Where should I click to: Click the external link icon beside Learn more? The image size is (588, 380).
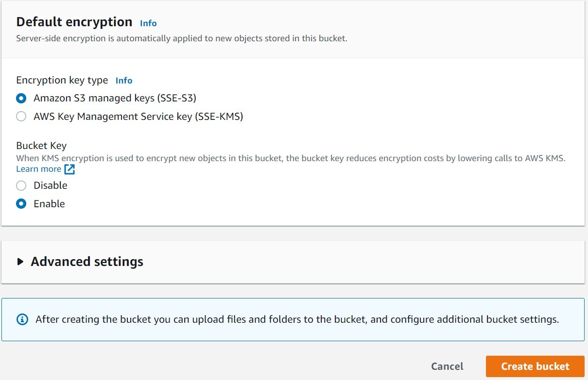point(69,169)
